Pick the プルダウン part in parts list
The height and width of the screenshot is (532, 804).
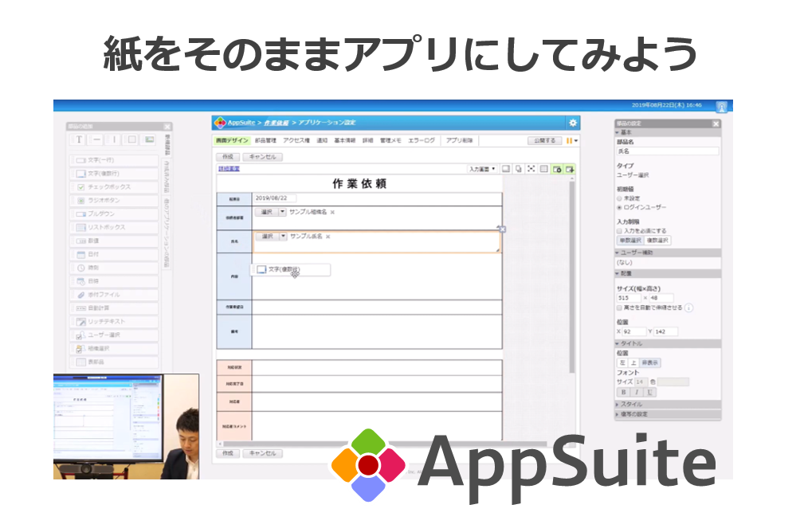pos(114,213)
